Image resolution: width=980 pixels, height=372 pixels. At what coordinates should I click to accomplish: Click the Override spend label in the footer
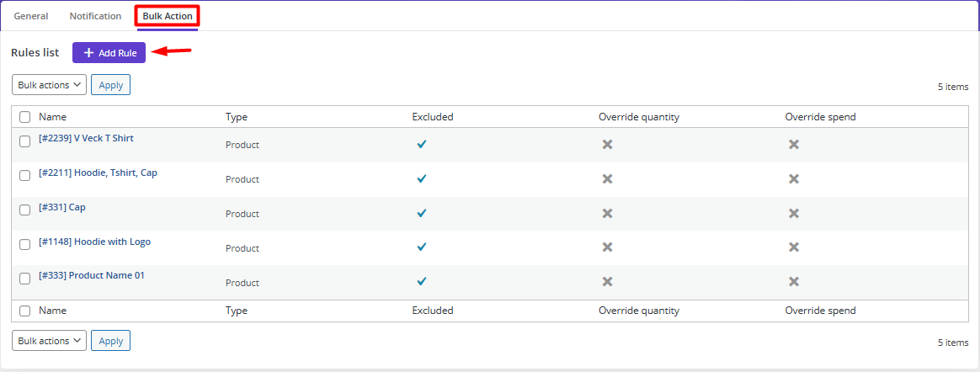point(821,311)
